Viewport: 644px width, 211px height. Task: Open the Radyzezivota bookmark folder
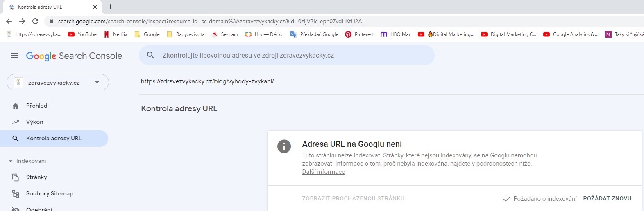pyautogui.click(x=186, y=34)
